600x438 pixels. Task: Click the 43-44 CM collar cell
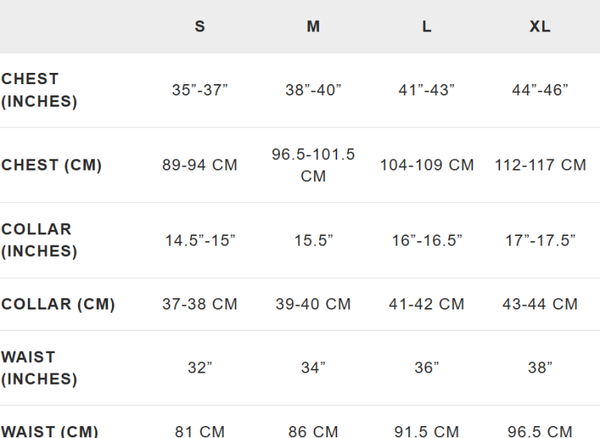(540, 304)
